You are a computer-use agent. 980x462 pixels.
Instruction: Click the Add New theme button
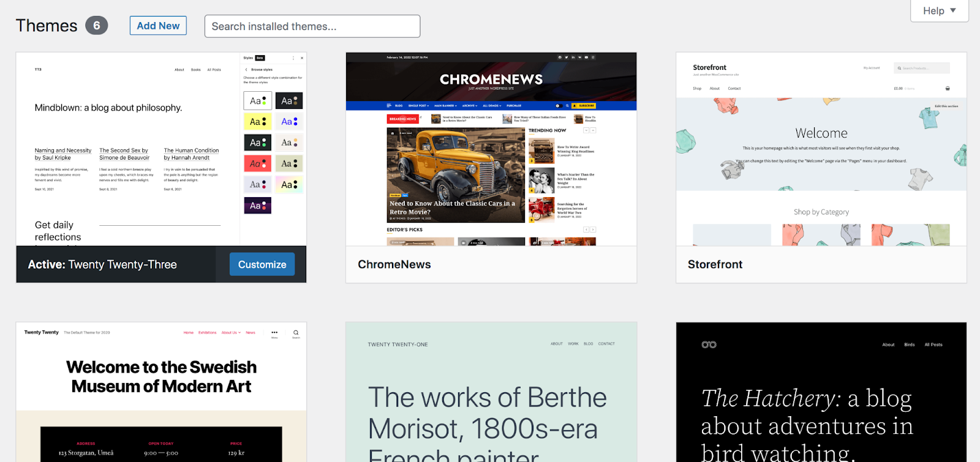[158, 26]
